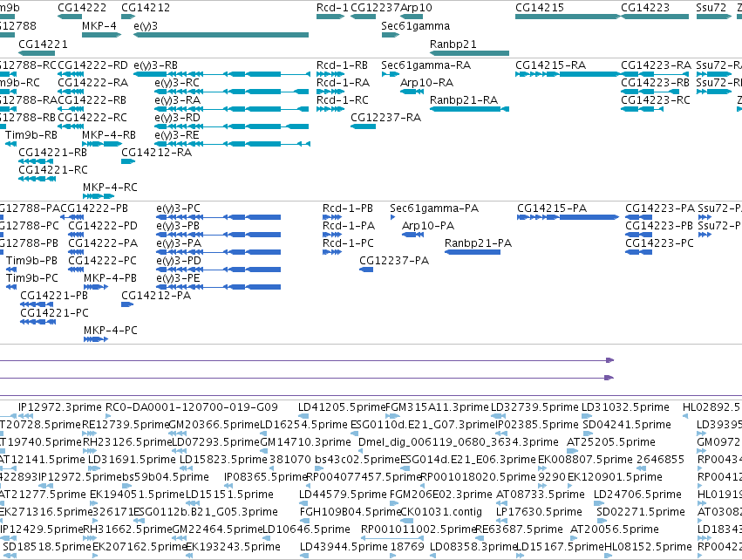Select the CG12237 gene label
Viewport: 742px width, 560px height.
pyautogui.click(x=375, y=8)
